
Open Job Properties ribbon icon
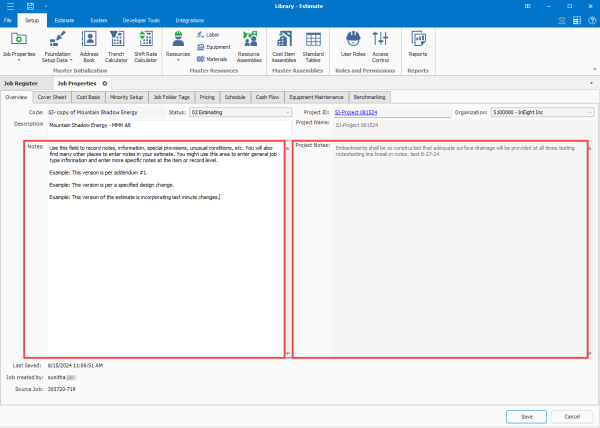(19, 39)
